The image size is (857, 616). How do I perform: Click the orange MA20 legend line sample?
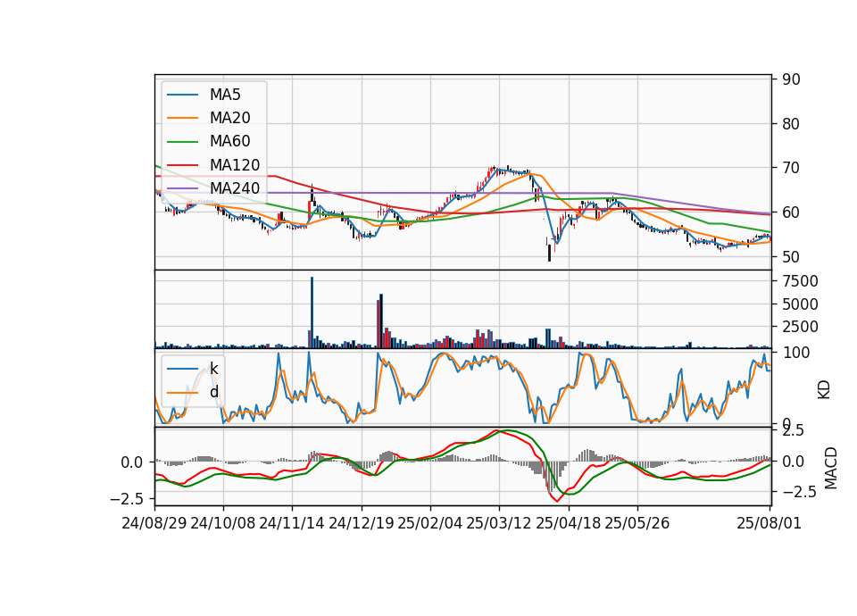click(x=182, y=118)
